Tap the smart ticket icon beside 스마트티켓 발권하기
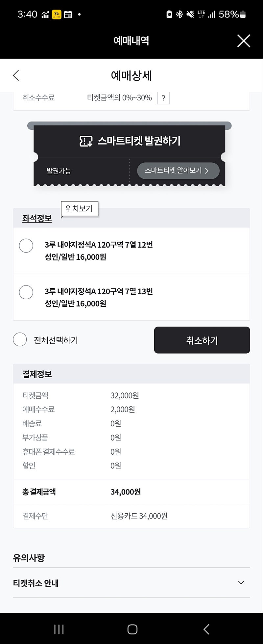This screenshot has height=644, width=263. pos(86,141)
